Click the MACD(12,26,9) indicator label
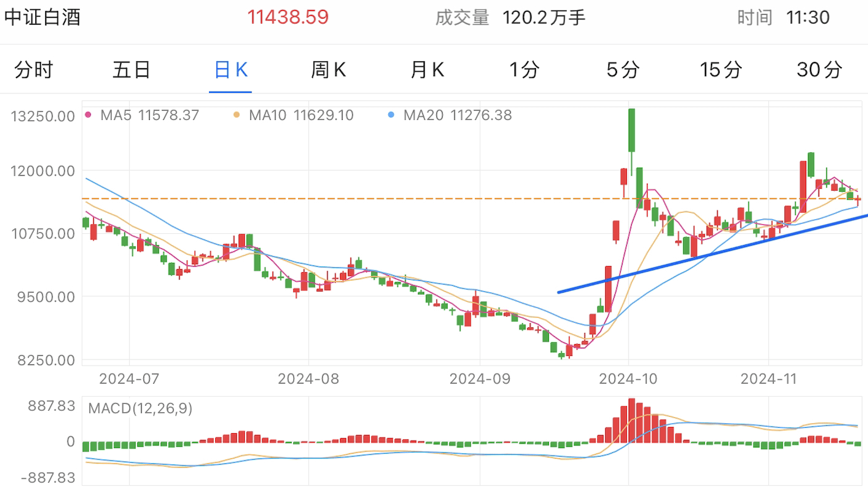 pyautogui.click(x=140, y=408)
